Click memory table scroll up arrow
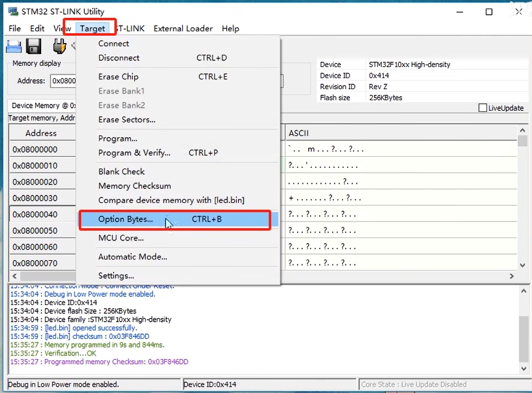This screenshot has height=393, width=532. pos(523,130)
